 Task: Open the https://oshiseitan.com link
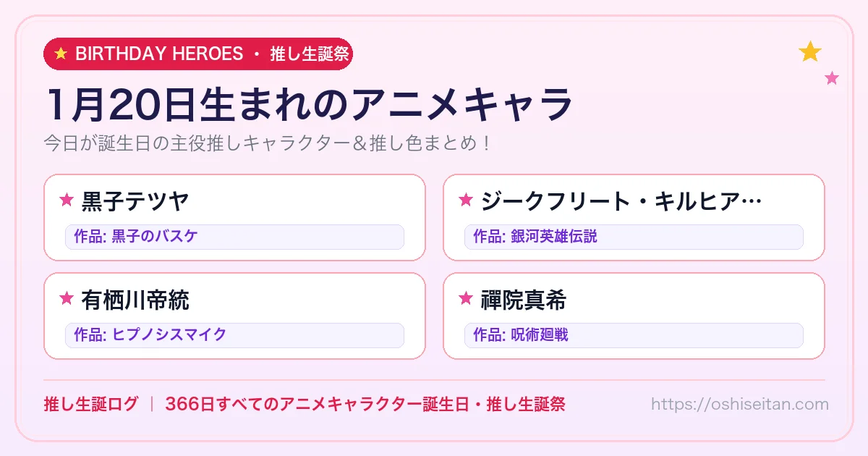(740, 404)
